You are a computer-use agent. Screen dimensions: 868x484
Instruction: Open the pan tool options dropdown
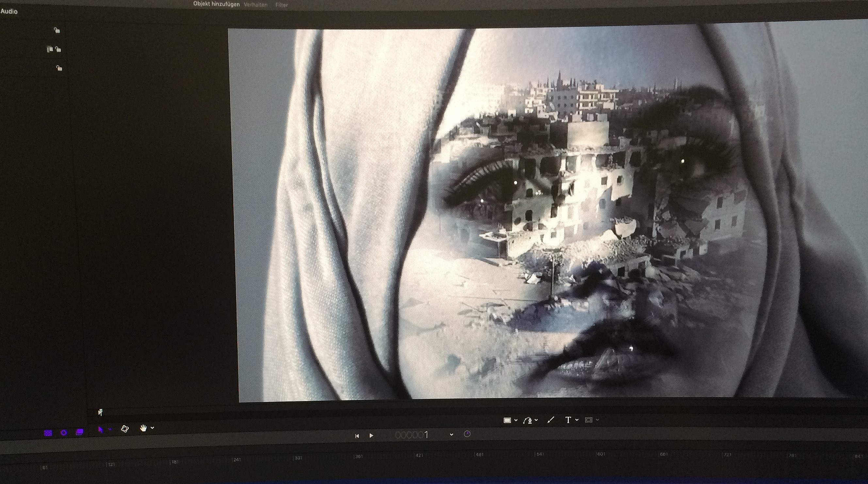pyautogui.click(x=153, y=428)
